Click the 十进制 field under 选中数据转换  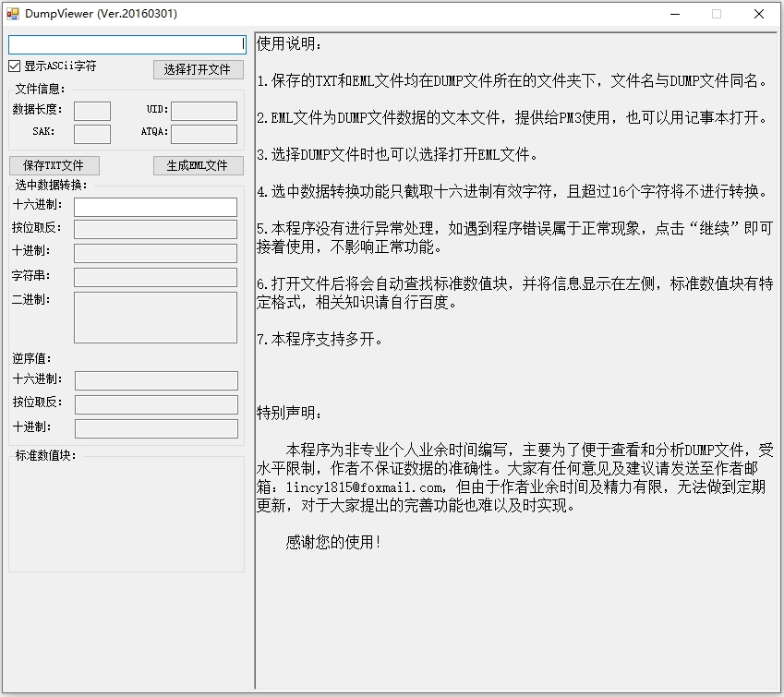[155, 253]
